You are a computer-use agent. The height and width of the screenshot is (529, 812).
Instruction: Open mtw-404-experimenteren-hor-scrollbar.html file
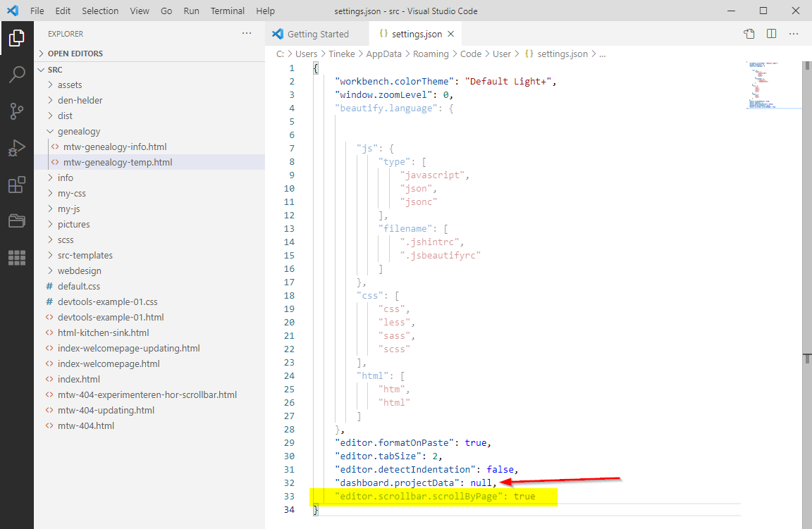(149, 395)
